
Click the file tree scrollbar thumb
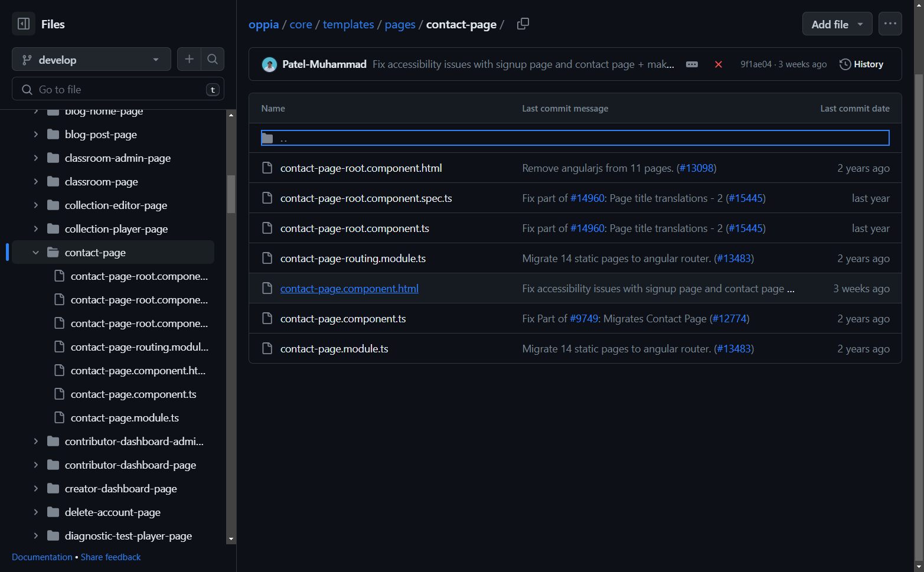tap(231, 194)
